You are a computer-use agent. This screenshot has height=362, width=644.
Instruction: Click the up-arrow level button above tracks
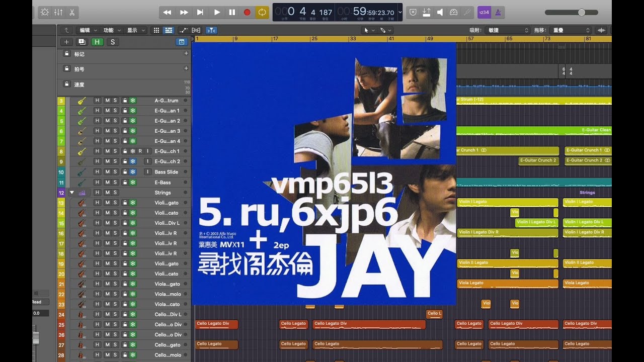[x=66, y=30]
